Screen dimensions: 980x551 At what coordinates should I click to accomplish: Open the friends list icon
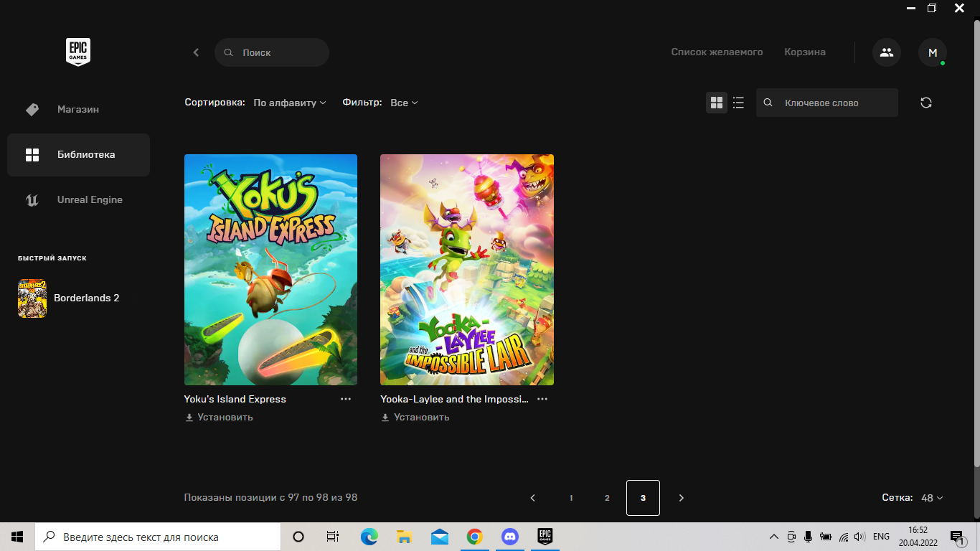[x=887, y=52]
